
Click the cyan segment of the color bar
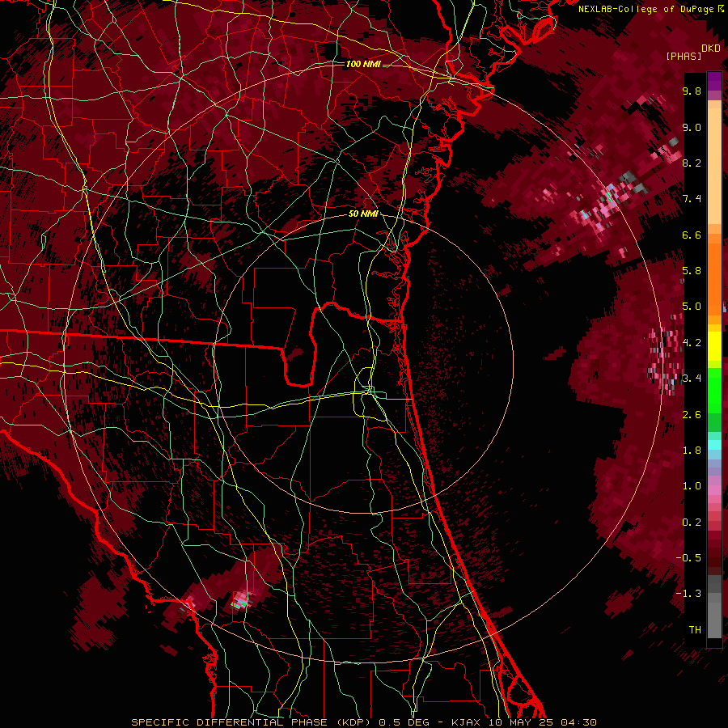[714, 445]
